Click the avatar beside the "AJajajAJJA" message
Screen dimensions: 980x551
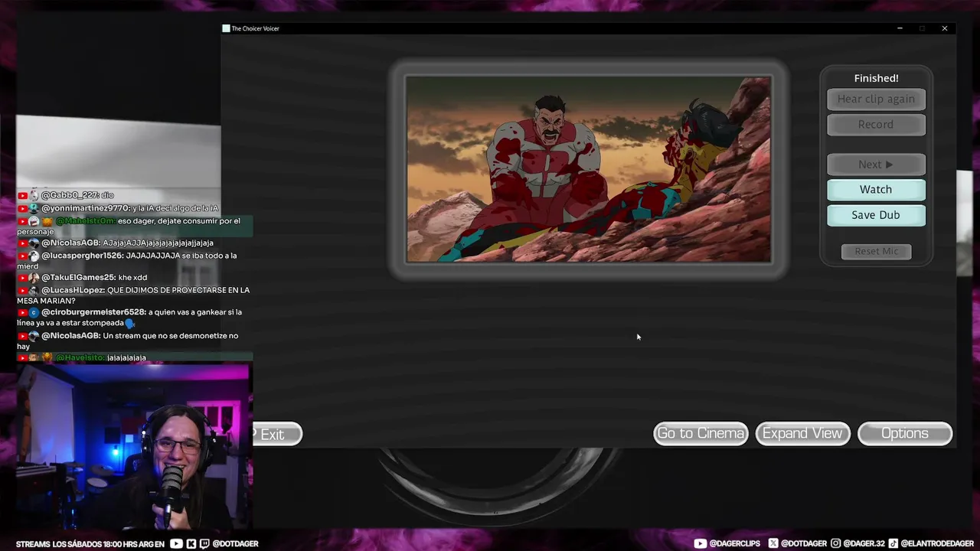pos(34,243)
